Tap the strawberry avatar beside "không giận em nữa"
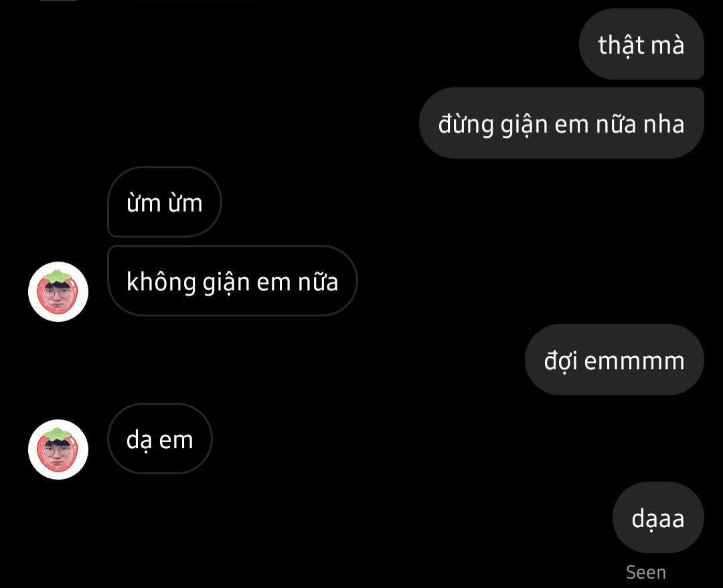723x588 pixels. pyautogui.click(x=58, y=292)
